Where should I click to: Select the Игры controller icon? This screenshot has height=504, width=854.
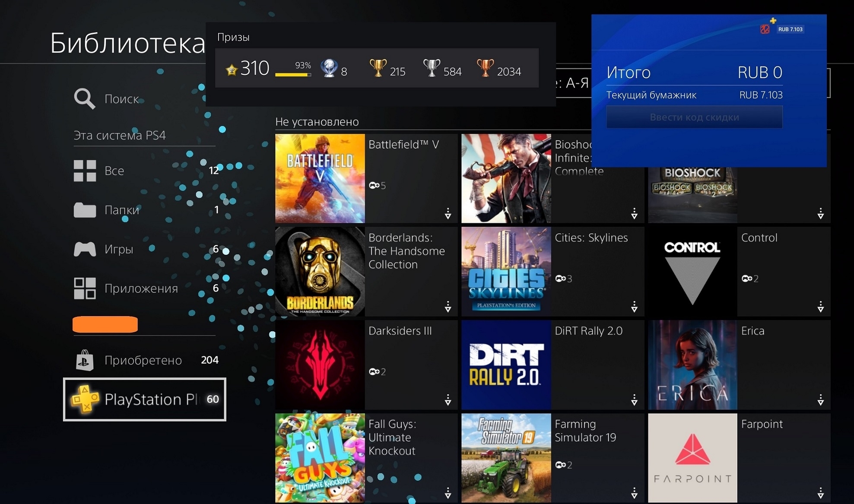85,249
